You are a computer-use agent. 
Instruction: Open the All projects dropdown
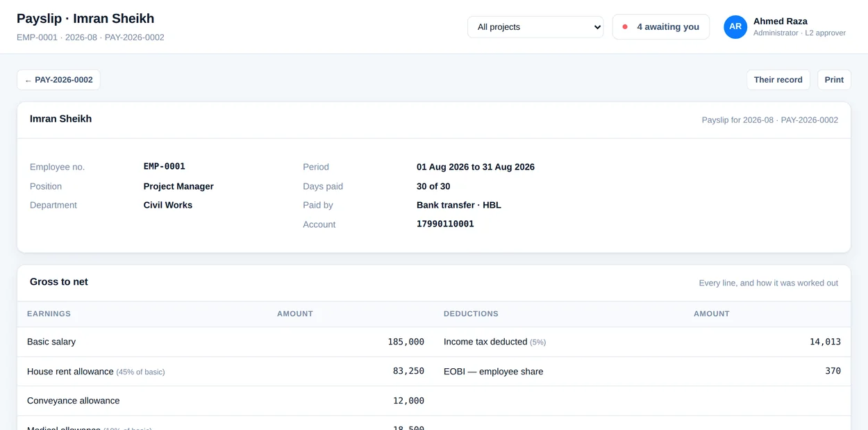tap(535, 27)
